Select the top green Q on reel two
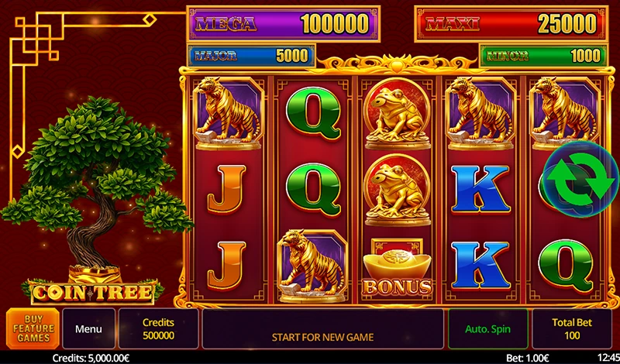 click(313, 113)
